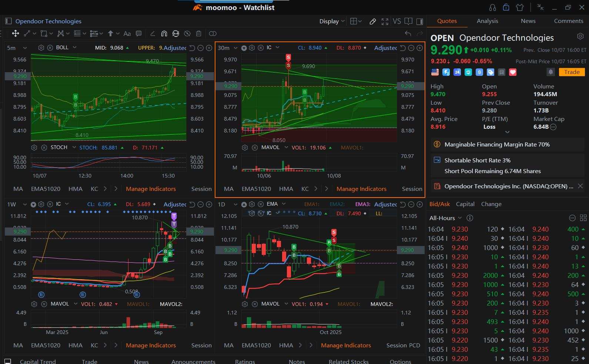This screenshot has height=364, width=589.
Task: Expand the All-Hours session dropdown
Action: (x=445, y=218)
